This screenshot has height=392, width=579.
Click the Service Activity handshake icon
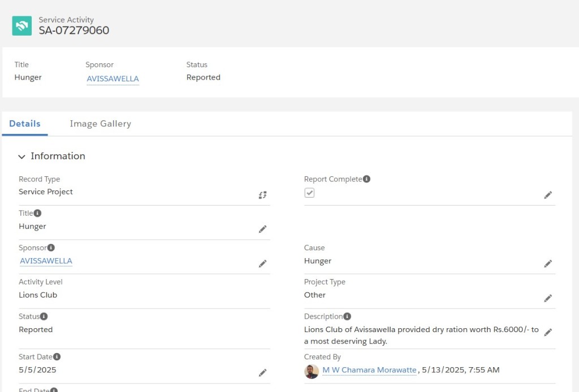tap(22, 25)
